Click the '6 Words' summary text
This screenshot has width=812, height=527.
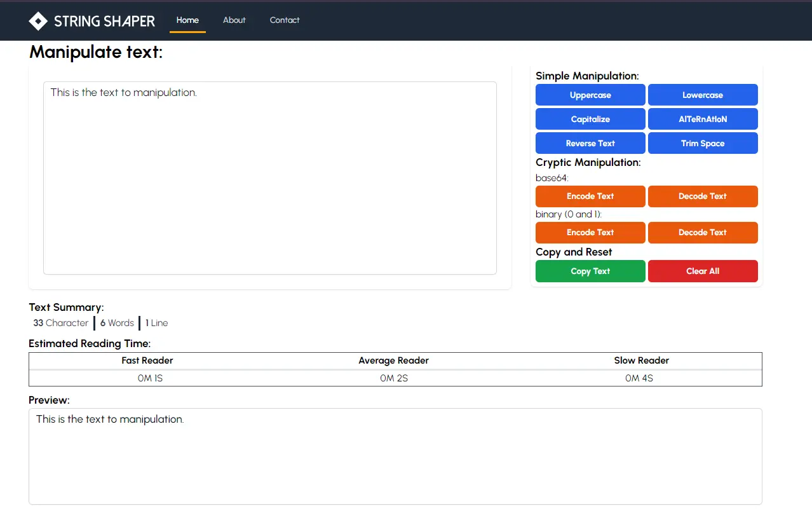coord(117,323)
